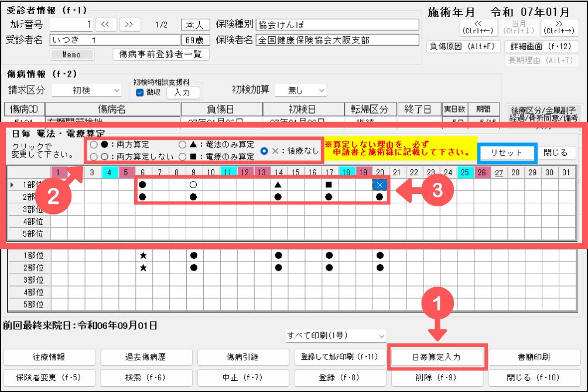Image resolution: width=588 pixels, height=392 pixels.
Task: Jump to next month (Ctrl+→) button
Action: [x=560, y=27]
